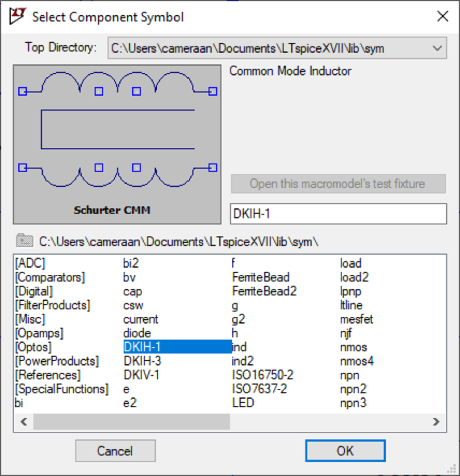Viewport: 460px width, 476px height.
Task: Select the load2 symbol
Action: click(354, 277)
